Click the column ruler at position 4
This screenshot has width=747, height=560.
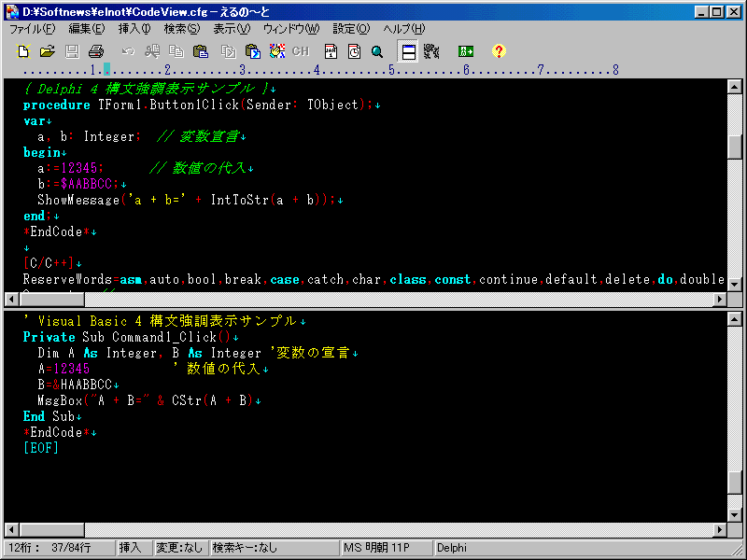point(317,70)
